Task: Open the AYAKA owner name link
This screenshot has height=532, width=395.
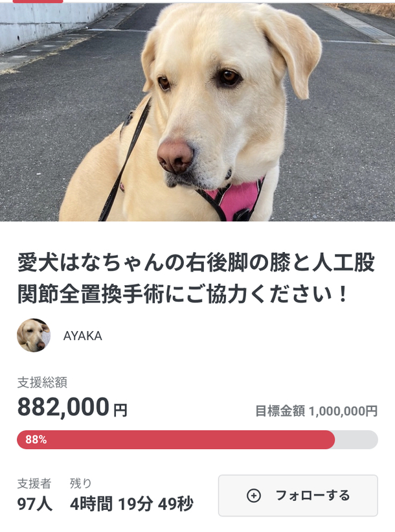Action: coord(83,336)
